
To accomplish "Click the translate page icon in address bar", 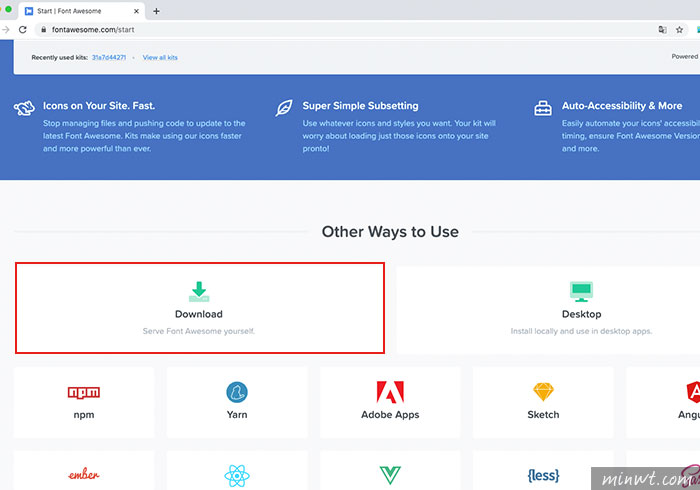I will [x=662, y=29].
